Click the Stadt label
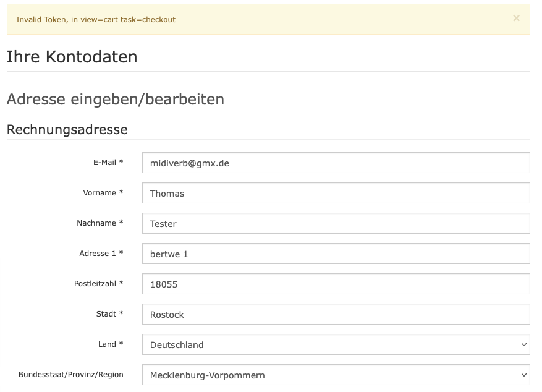The image size is (542, 392). coord(109,313)
